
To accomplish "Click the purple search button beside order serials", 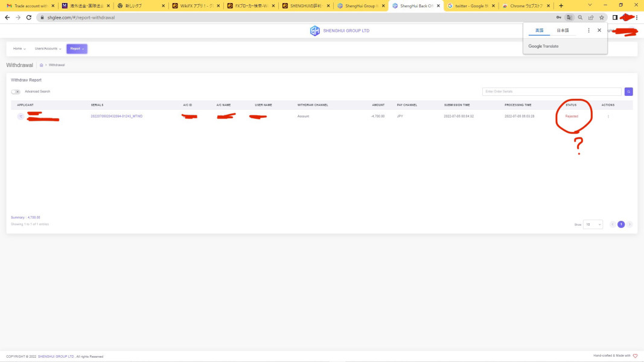I will click(628, 92).
